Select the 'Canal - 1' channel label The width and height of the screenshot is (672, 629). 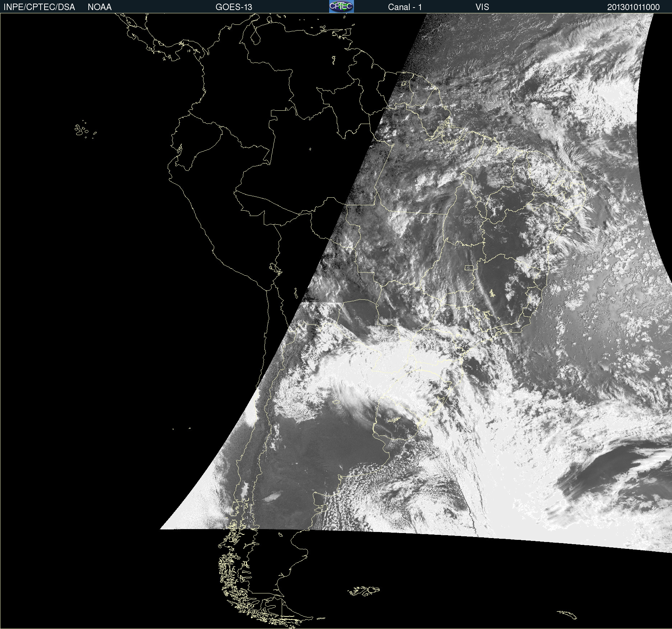[405, 7]
